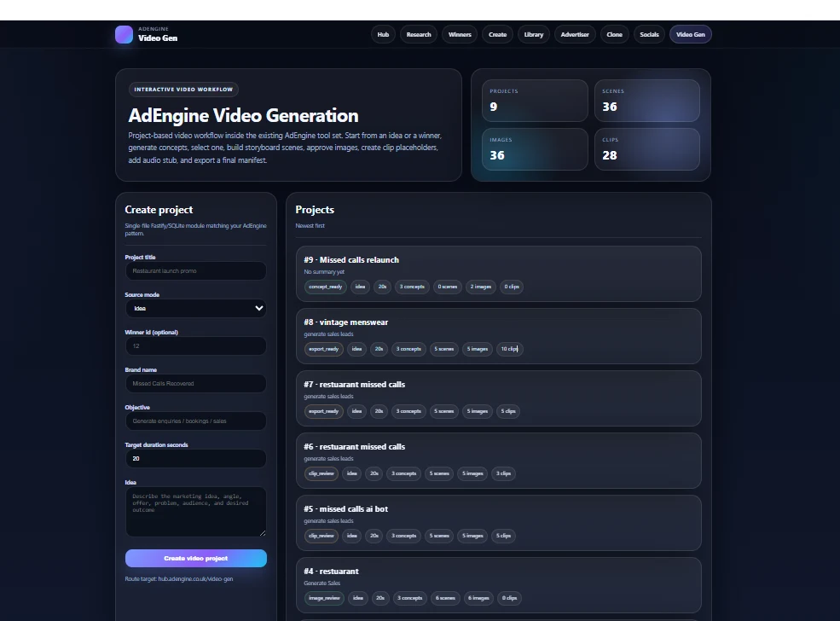Click the '10 clips' tag on project #8
Viewport: 840px width, 621px height.
coord(509,349)
